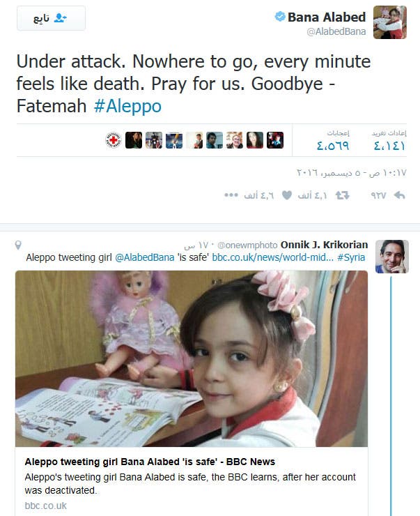Click the Onnik J. Krikorian name
The image size is (420, 516).
[324, 245]
